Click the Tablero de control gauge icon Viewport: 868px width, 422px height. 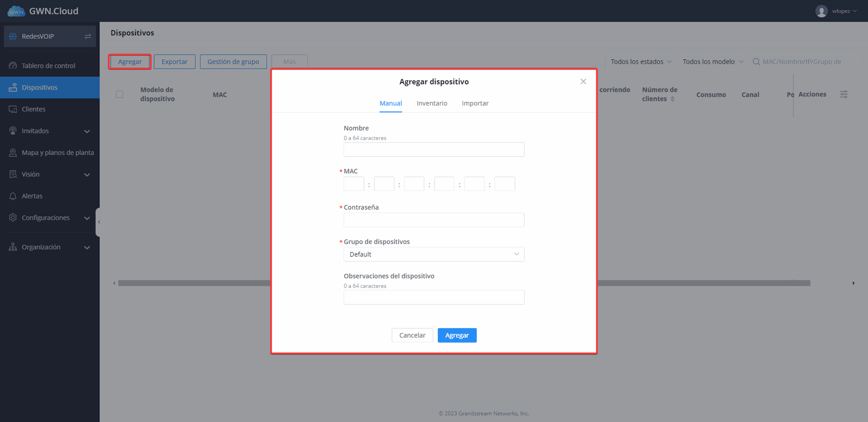[13, 66]
